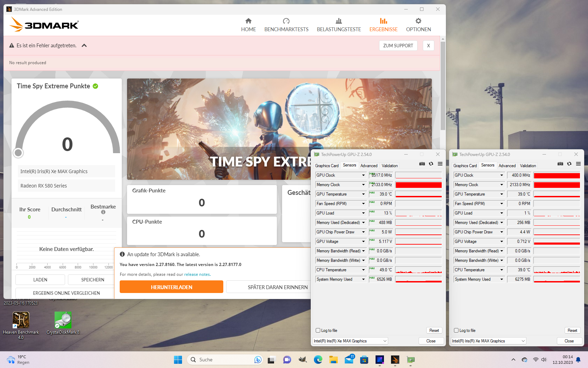The image size is (588, 368).
Task: Open Microsoft Edge from taskbar
Action: point(318,360)
